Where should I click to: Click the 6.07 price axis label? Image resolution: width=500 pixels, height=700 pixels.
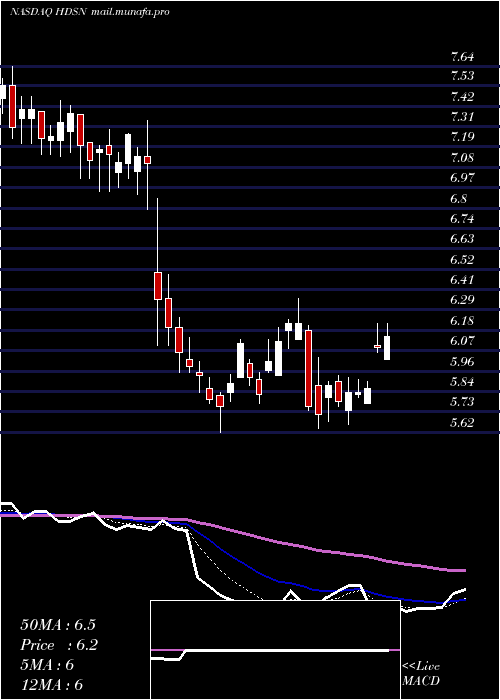click(462, 341)
